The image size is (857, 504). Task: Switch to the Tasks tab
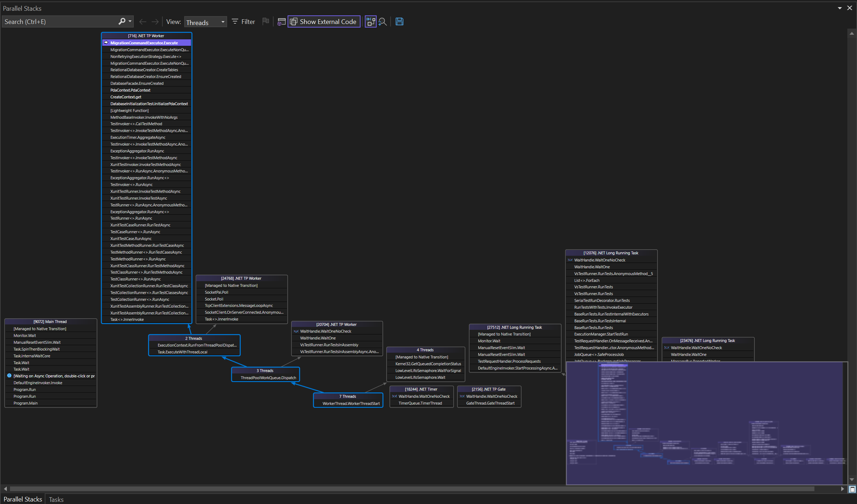(x=56, y=499)
